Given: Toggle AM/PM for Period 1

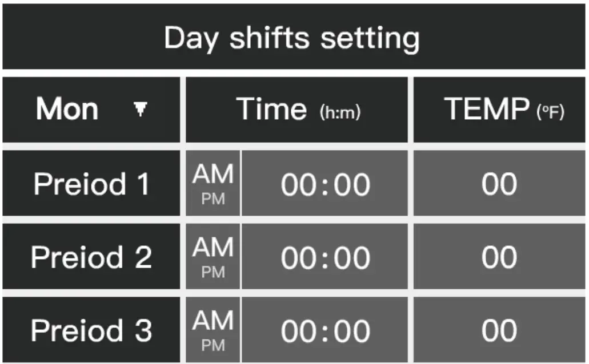Looking at the screenshot, I should click(213, 183).
